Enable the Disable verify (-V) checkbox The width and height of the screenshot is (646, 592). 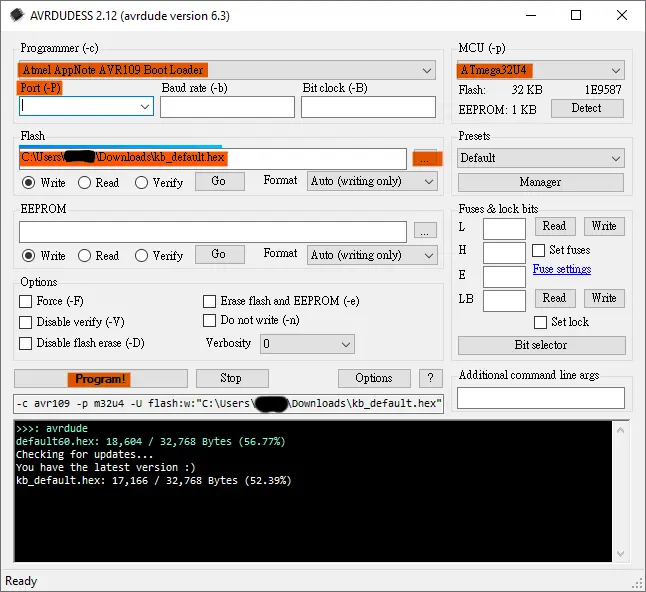(x=26, y=322)
